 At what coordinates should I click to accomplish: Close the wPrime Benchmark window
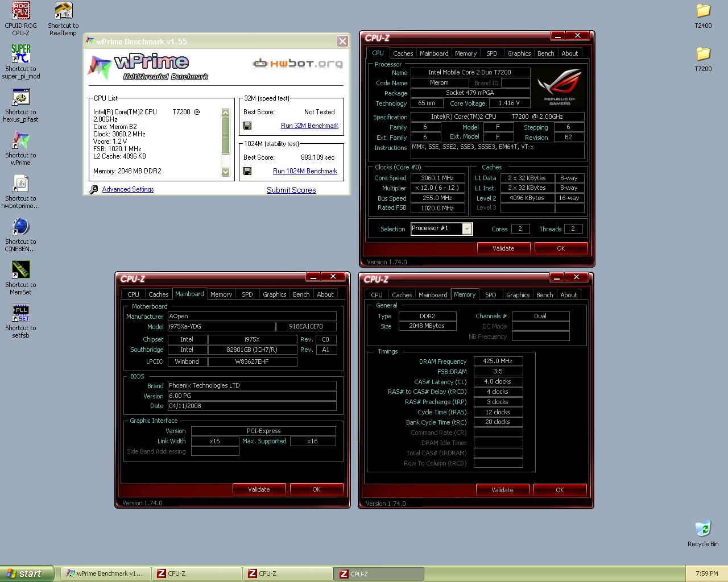coord(342,41)
